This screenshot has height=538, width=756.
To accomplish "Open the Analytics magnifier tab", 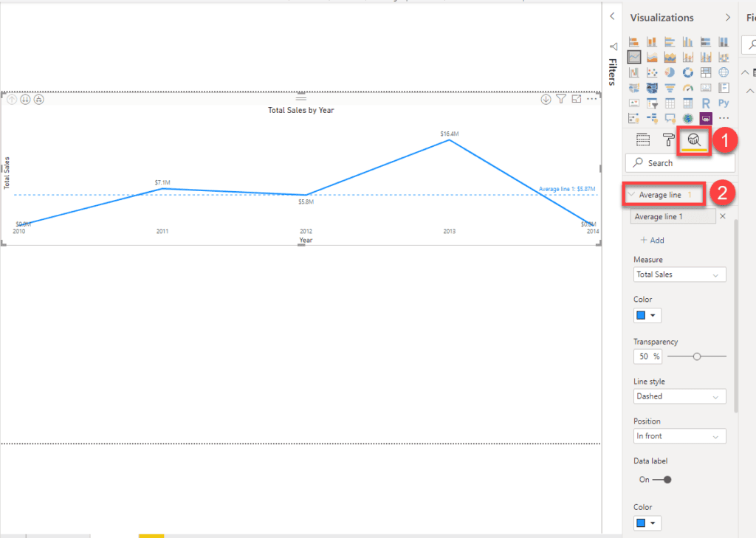I will coord(694,139).
